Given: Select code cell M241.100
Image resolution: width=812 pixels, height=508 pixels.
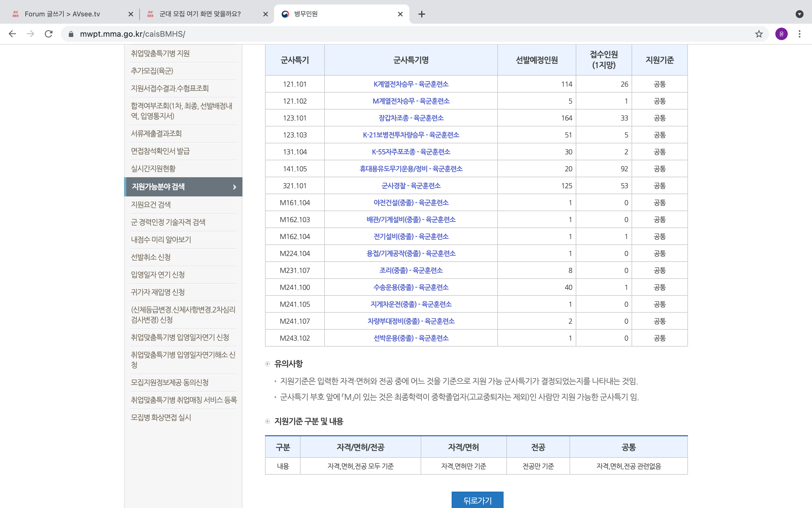Looking at the screenshot, I should [295, 287].
